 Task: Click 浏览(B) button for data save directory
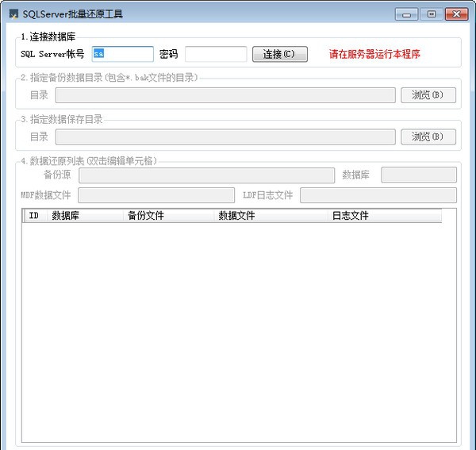[x=428, y=137]
